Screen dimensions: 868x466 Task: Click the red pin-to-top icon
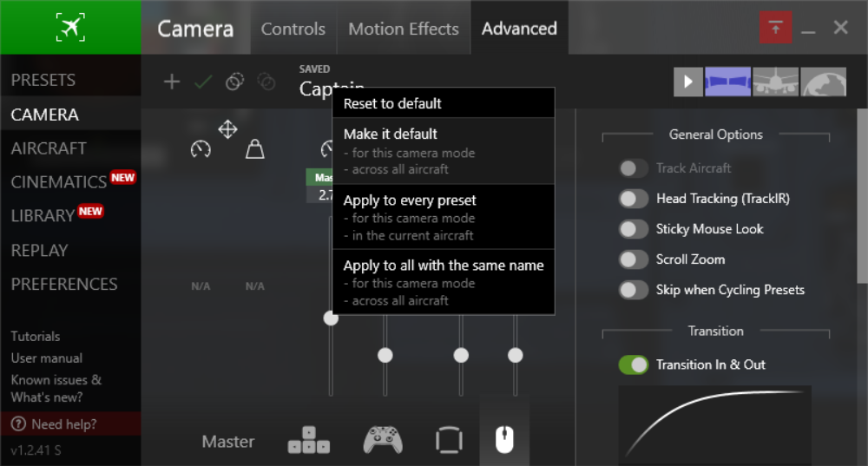(x=775, y=27)
